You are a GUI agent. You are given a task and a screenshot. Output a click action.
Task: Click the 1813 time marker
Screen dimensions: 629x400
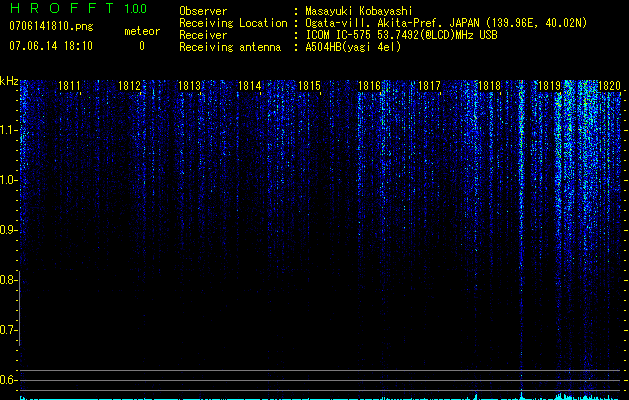coord(189,86)
